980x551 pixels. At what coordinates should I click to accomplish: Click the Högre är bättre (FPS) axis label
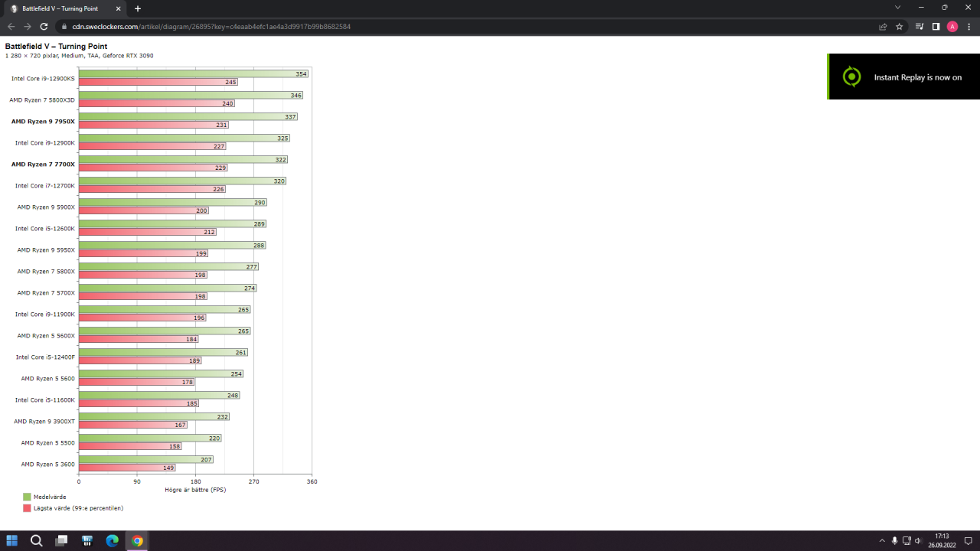click(x=195, y=490)
